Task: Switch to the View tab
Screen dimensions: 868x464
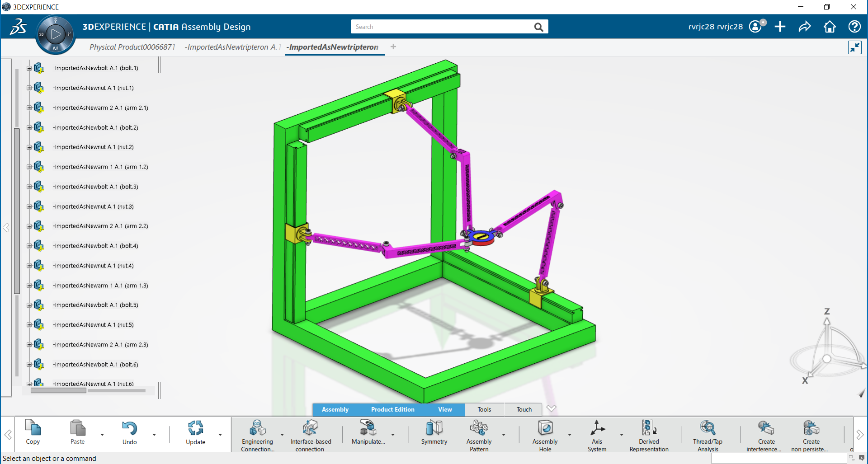Action: pos(445,410)
